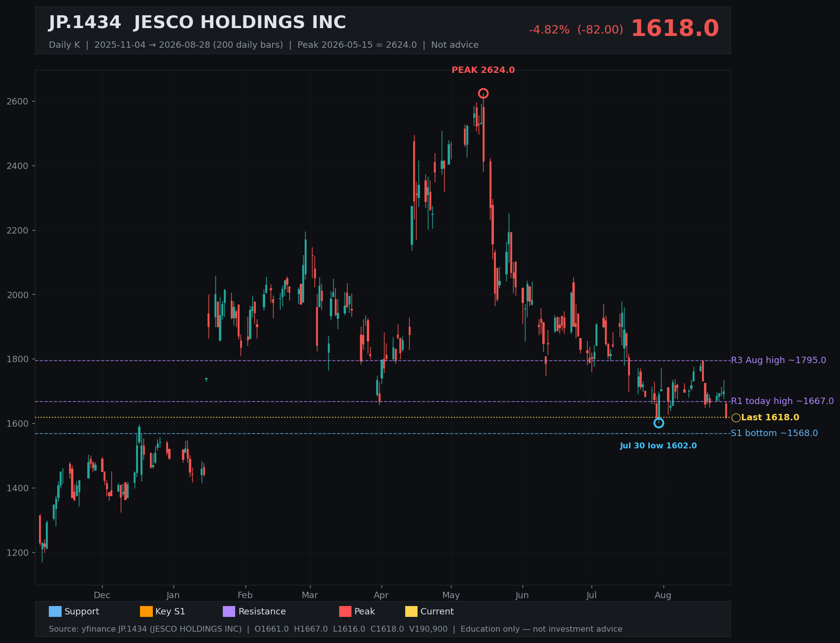Select the 1200 y-axis tick label

[18, 553]
